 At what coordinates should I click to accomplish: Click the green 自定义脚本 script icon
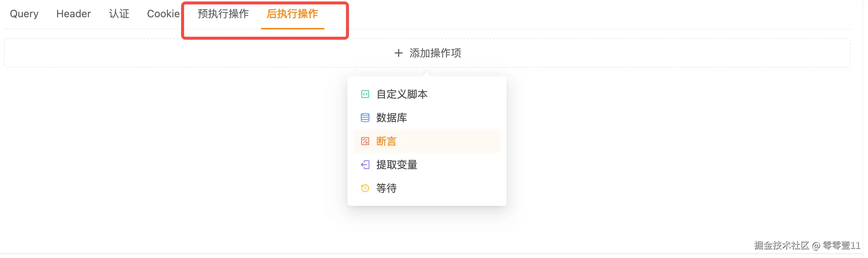pos(365,94)
